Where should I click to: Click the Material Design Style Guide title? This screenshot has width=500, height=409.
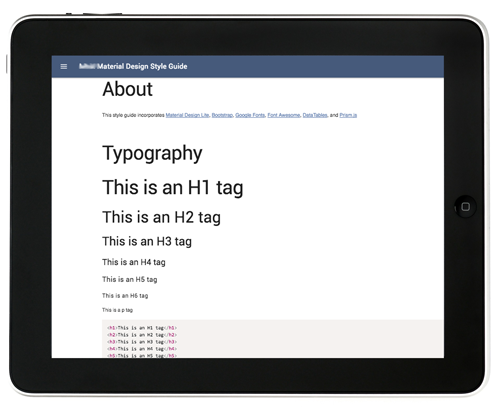[x=142, y=66]
